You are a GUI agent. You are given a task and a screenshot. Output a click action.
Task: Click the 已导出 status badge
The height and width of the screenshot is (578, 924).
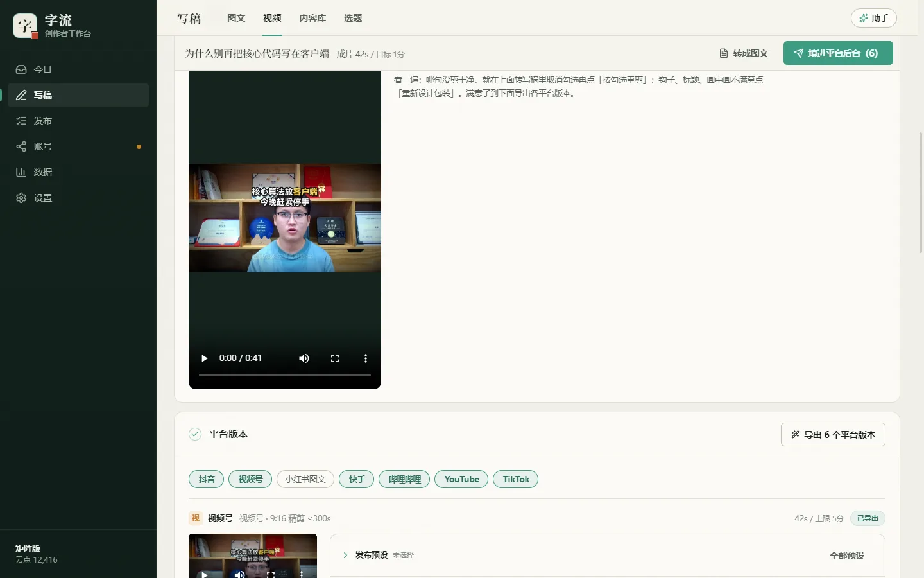click(868, 518)
